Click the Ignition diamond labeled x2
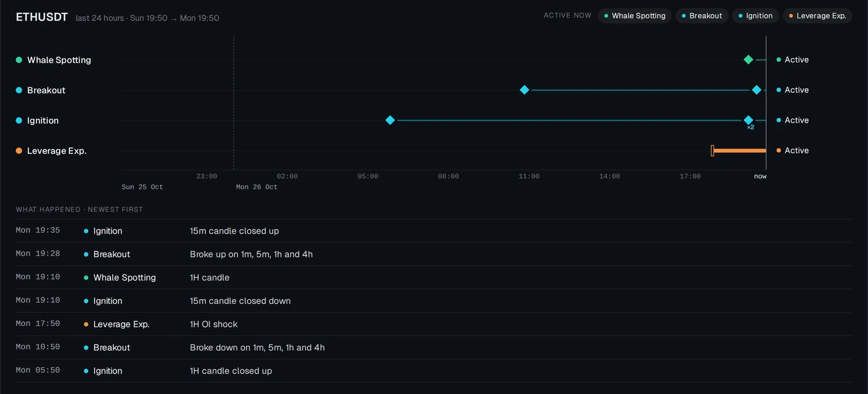Image resolution: width=868 pixels, height=394 pixels. click(x=748, y=120)
